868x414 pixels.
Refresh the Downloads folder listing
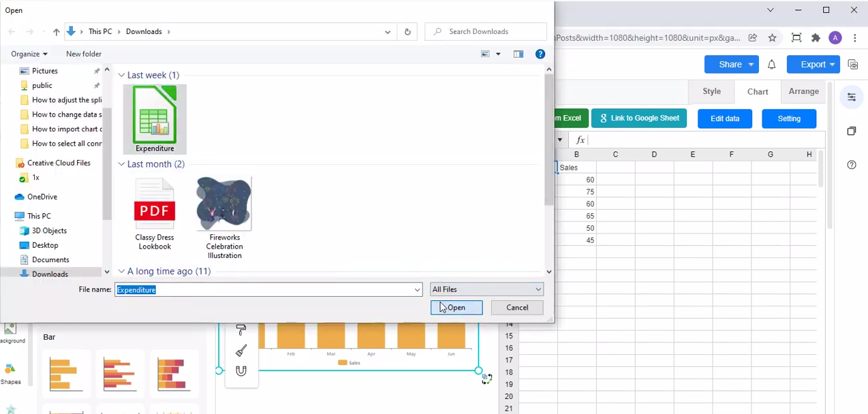(x=407, y=32)
